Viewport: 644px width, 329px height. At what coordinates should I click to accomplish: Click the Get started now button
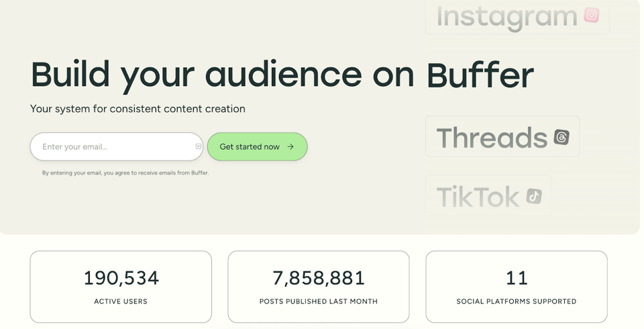[257, 146]
